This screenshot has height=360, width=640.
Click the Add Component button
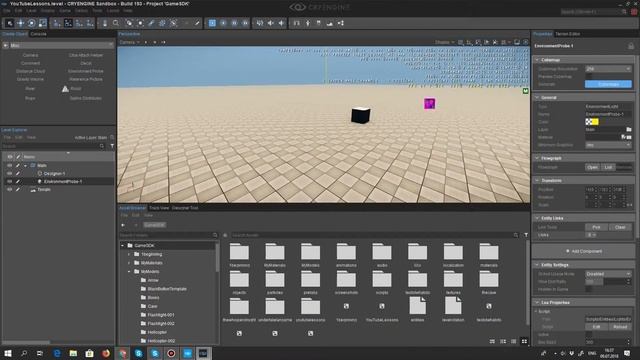click(583, 251)
